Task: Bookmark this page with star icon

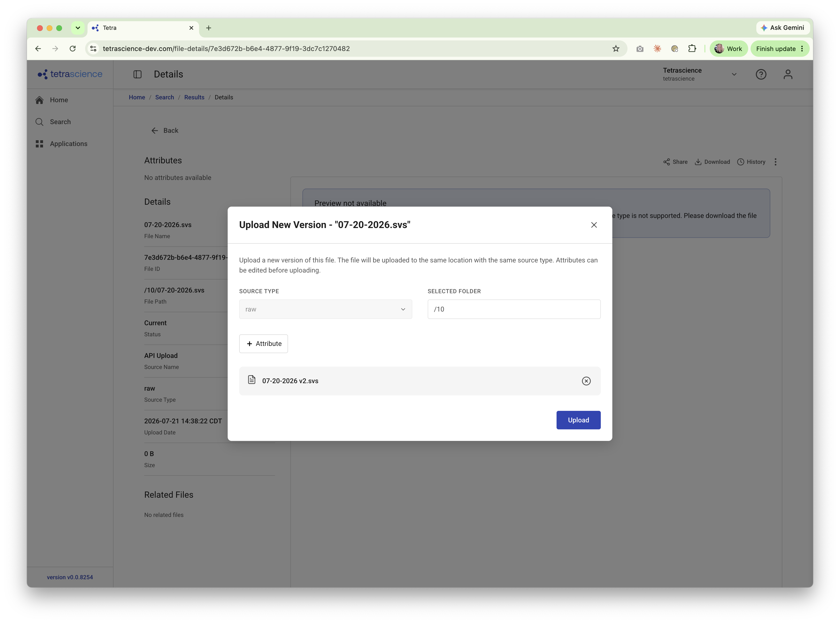Action: point(615,49)
